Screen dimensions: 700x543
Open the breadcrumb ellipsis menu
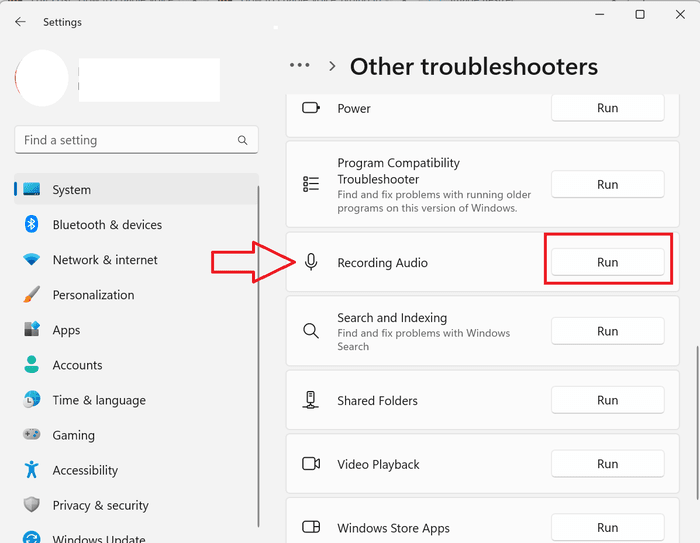point(300,65)
